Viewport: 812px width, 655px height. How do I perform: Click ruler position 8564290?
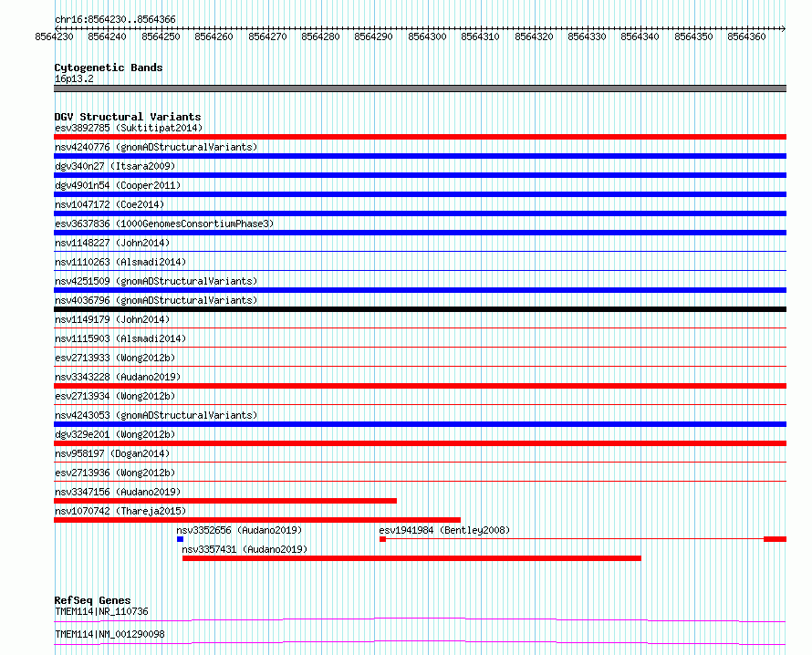pos(373,36)
